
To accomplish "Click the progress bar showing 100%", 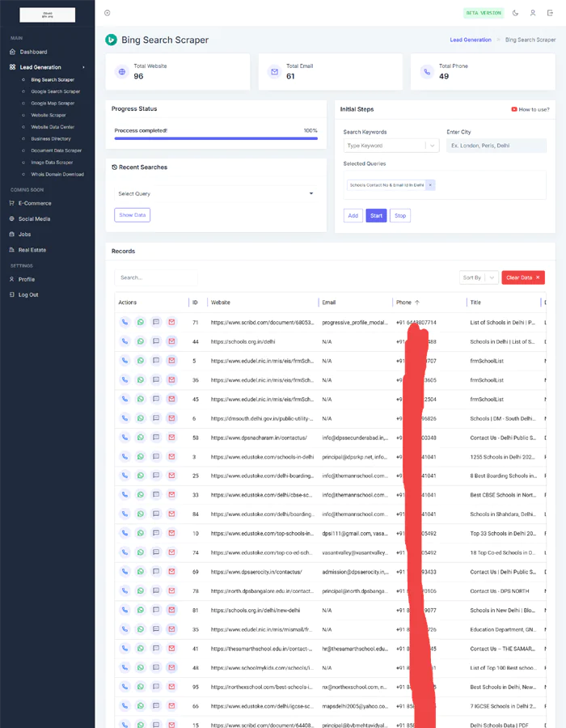I will tap(216, 139).
